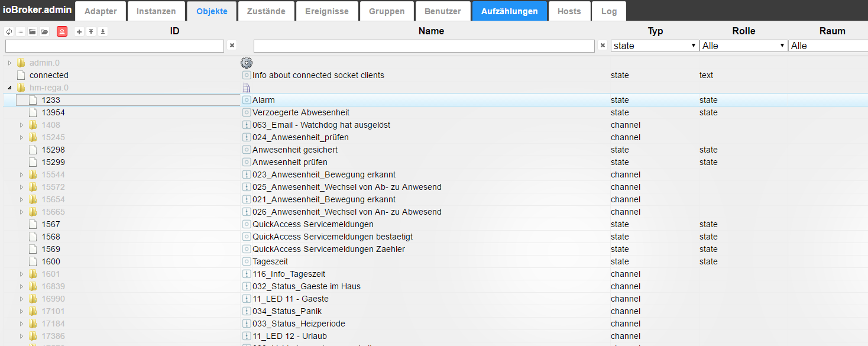Expand all nodes with open-folder icon

[x=44, y=31]
